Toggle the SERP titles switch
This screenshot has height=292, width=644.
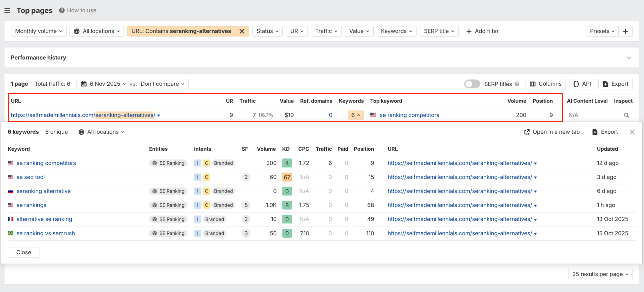point(472,84)
